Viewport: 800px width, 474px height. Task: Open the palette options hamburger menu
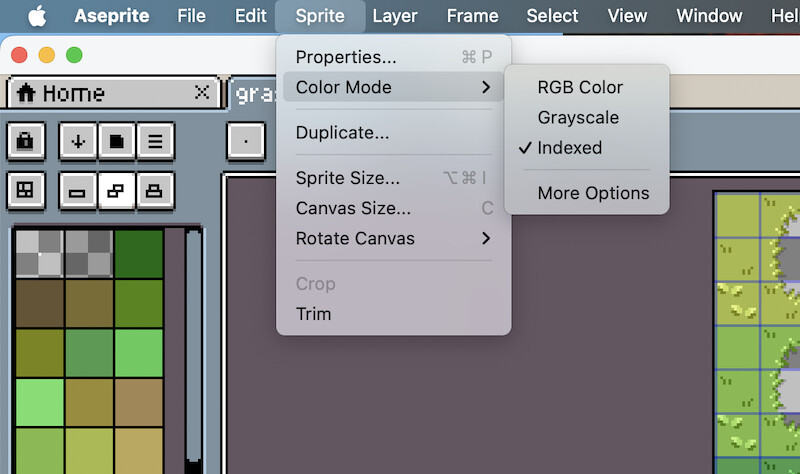click(155, 141)
